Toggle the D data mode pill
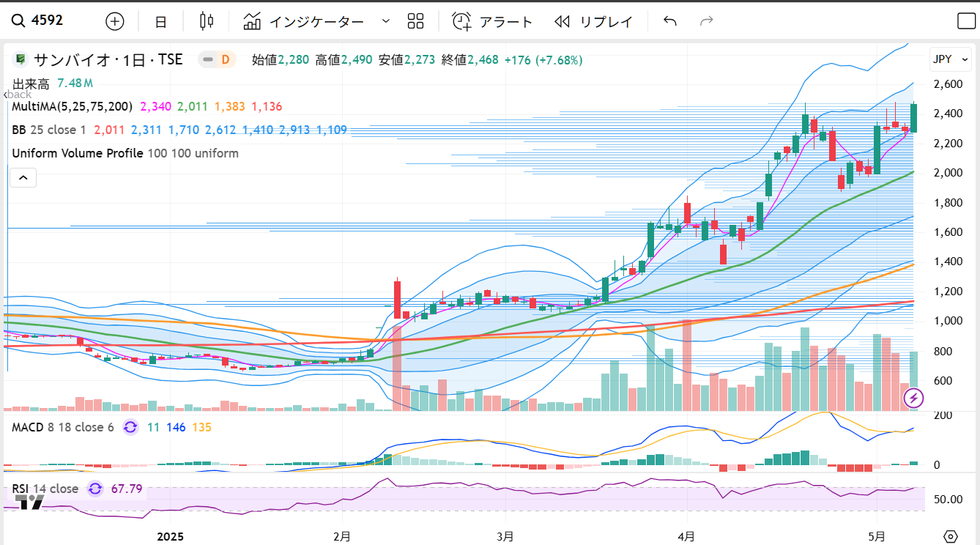Screen dimensions: 980x545 point(217,59)
